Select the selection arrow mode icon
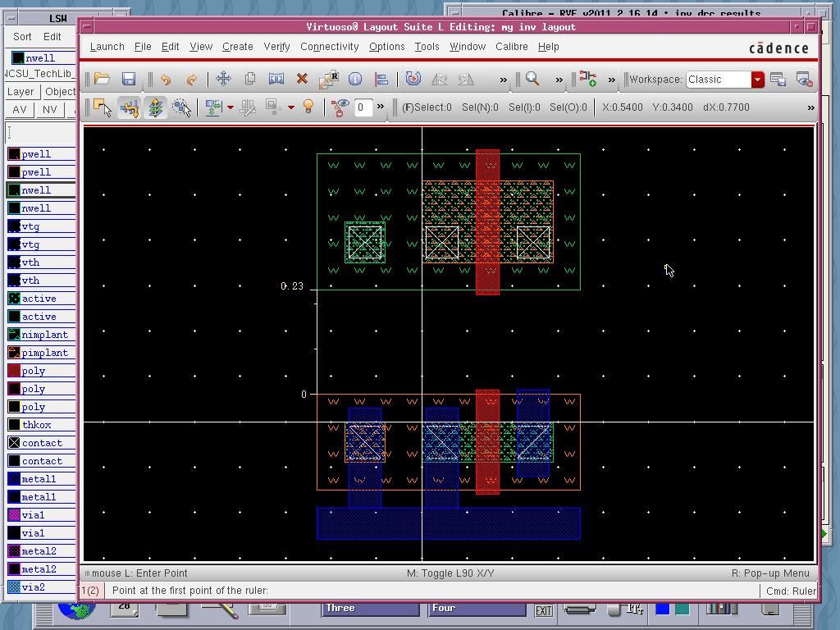The height and width of the screenshot is (630, 840). (x=102, y=107)
